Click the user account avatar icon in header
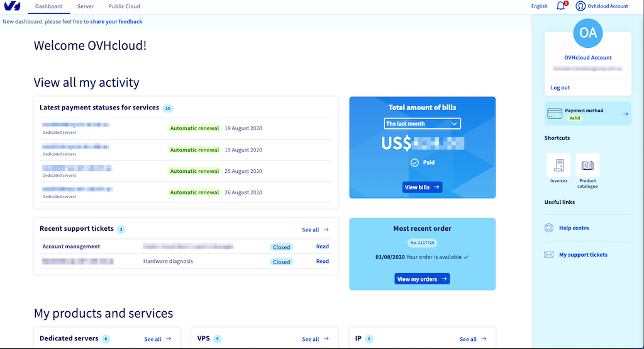Screen dimensions: 644x349 click(x=580, y=6)
